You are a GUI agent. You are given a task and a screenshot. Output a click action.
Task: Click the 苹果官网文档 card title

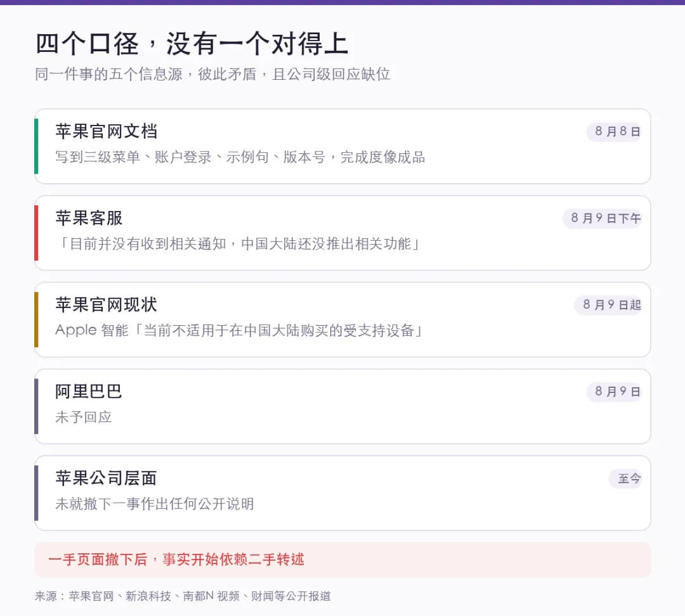(106, 131)
